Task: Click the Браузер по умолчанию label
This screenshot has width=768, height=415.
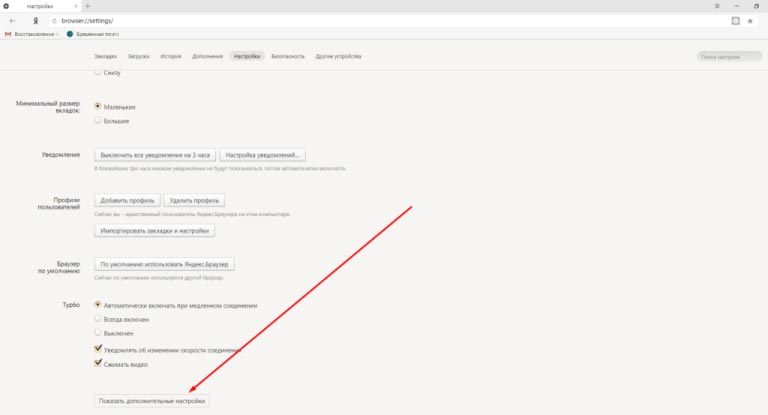Action: (x=59, y=268)
